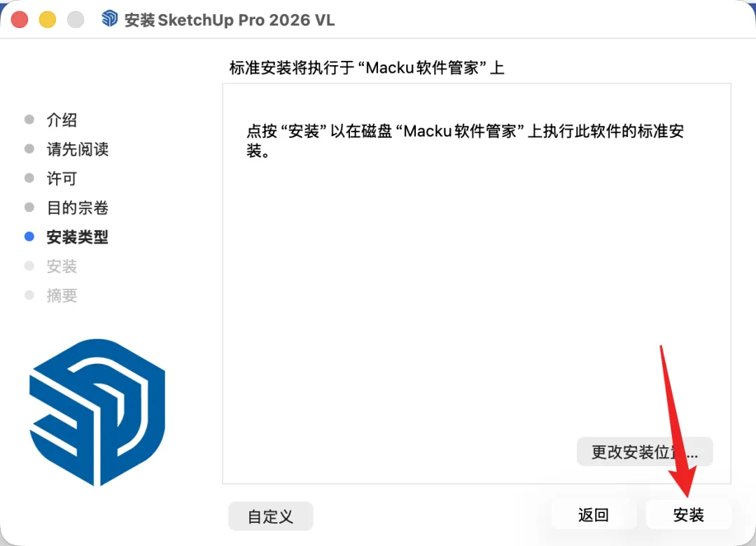Open custom install via 自定义 button

pyautogui.click(x=270, y=516)
